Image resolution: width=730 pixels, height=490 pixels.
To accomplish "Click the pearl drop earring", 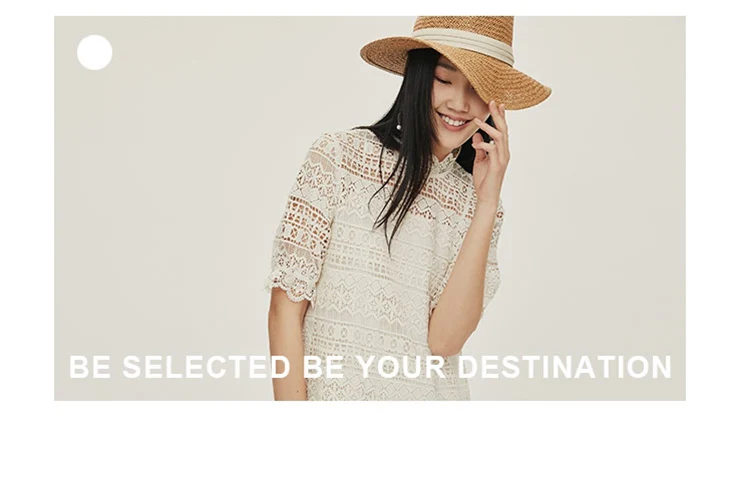I will [399, 126].
